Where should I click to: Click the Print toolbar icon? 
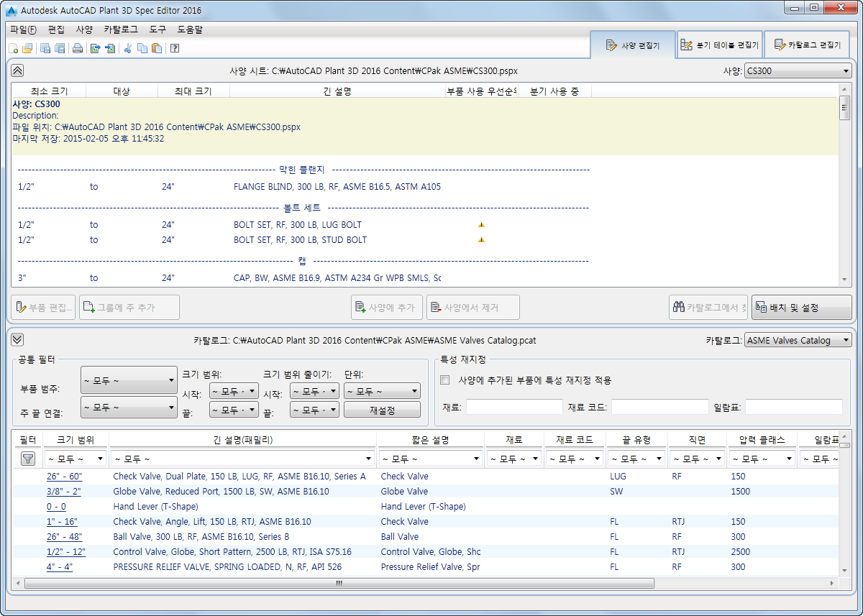point(78,49)
